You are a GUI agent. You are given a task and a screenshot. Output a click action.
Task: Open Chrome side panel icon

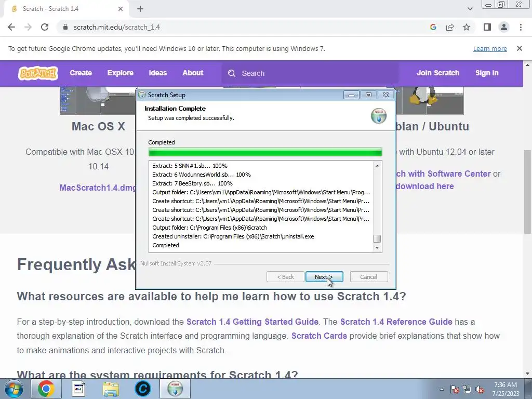pyautogui.click(x=487, y=27)
